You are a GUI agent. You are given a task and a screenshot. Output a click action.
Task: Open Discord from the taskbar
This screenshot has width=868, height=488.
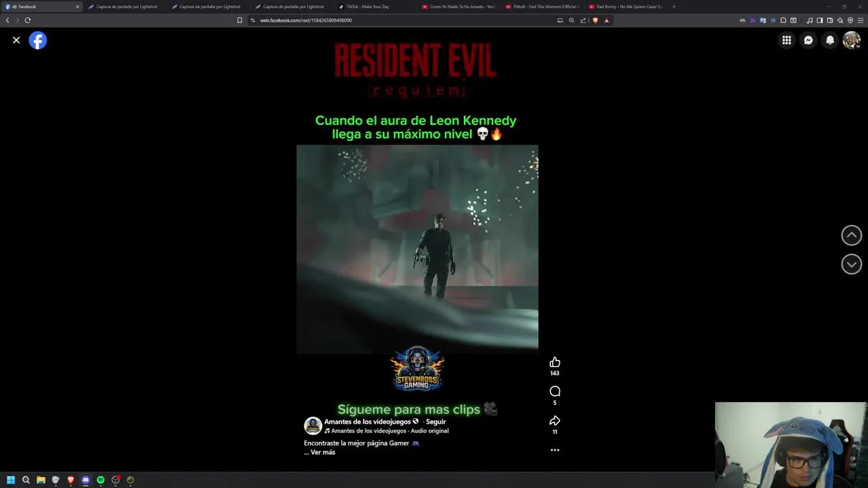[x=85, y=480]
